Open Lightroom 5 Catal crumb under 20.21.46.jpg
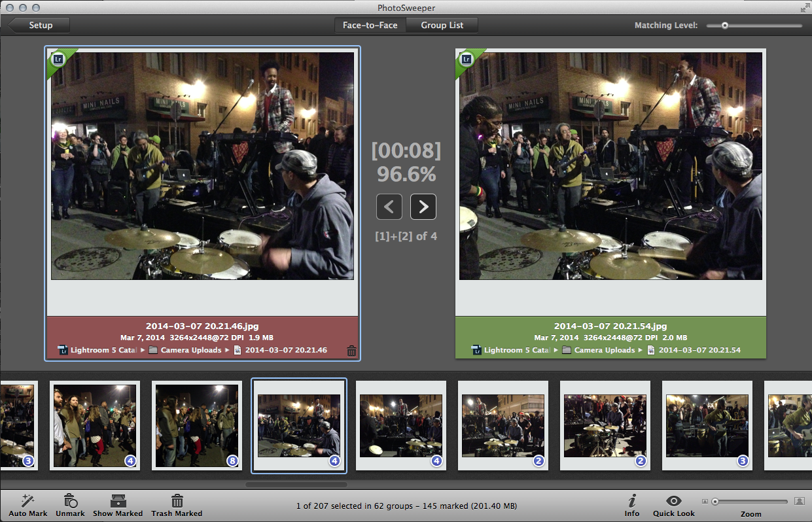 (x=97, y=350)
